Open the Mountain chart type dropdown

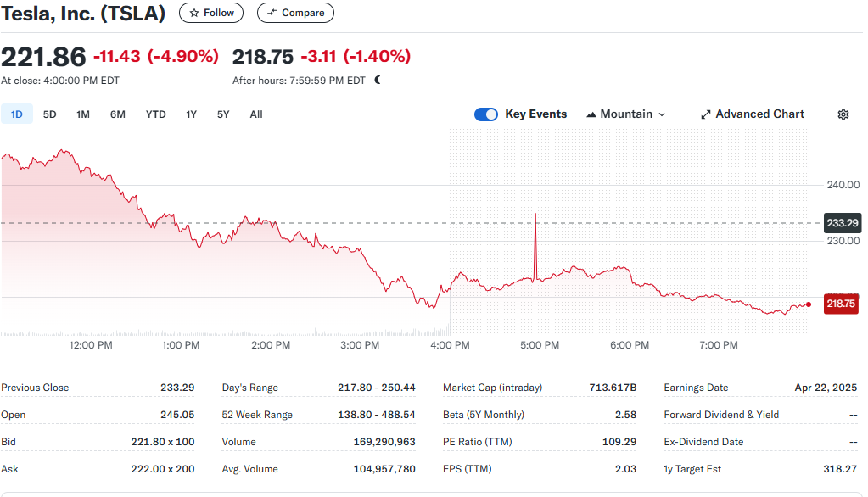coord(625,114)
